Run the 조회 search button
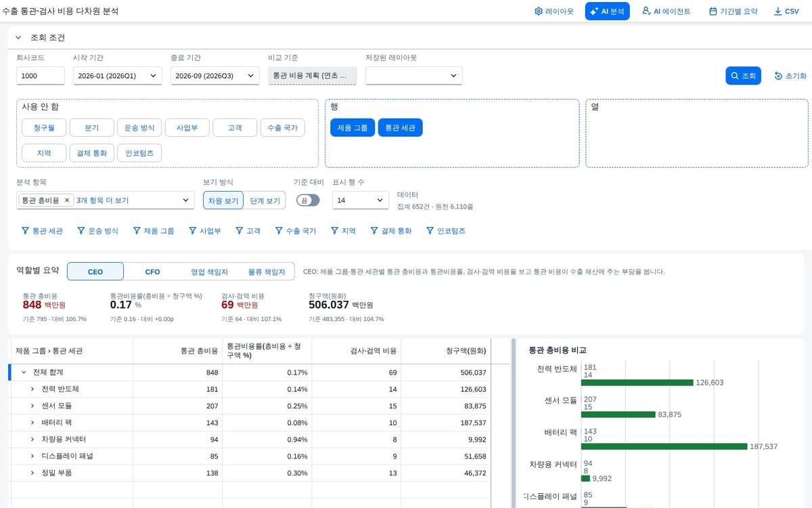This screenshot has width=812, height=508. click(743, 76)
